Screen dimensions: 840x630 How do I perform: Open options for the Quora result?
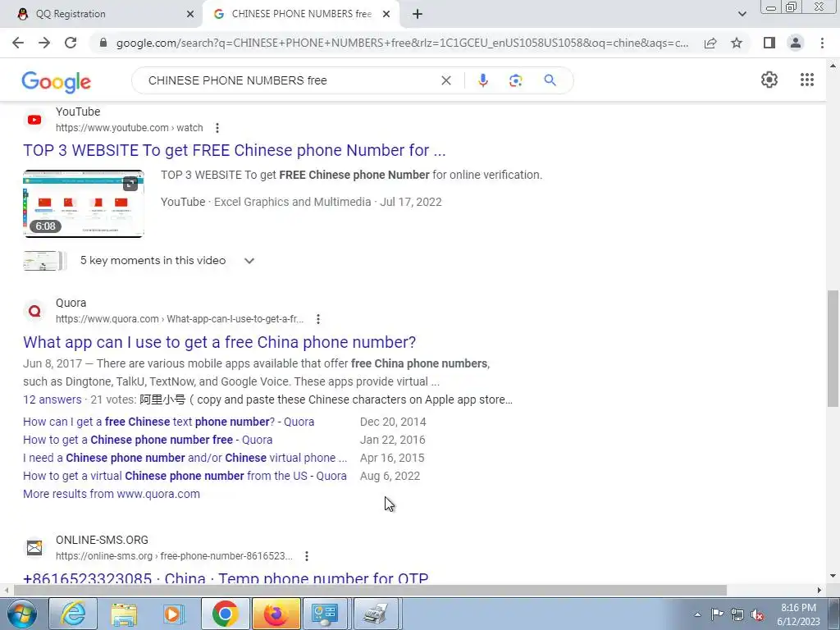tap(317, 319)
